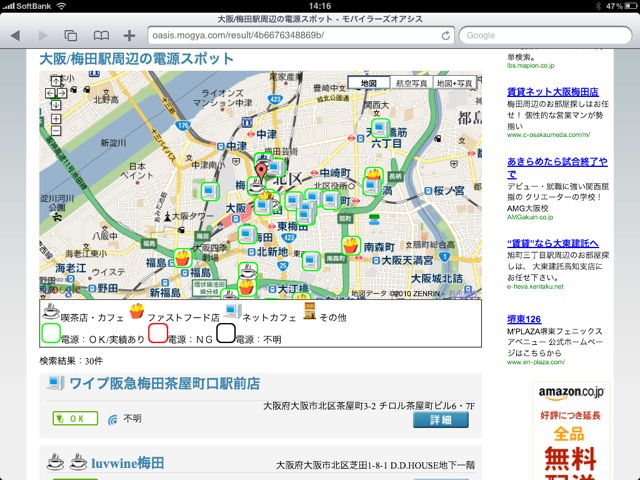The image size is (640, 480).
Task: Open fast food marker next to 福島
Action: [182, 258]
